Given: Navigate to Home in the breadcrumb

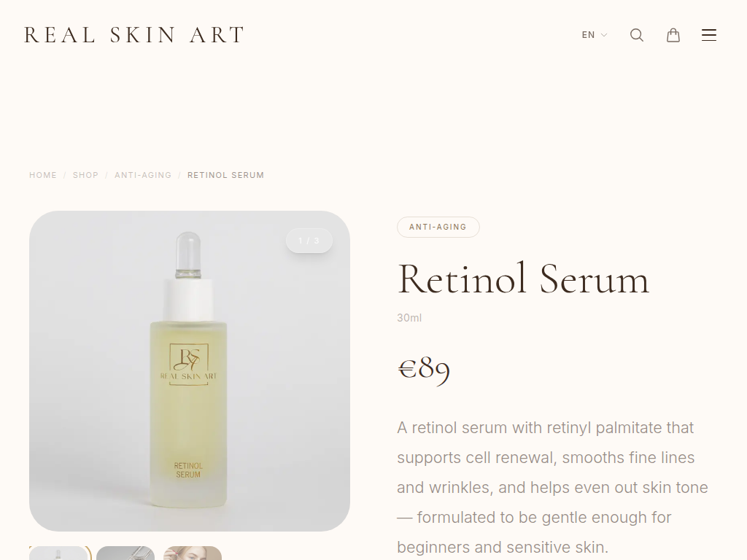Looking at the screenshot, I should coord(43,175).
